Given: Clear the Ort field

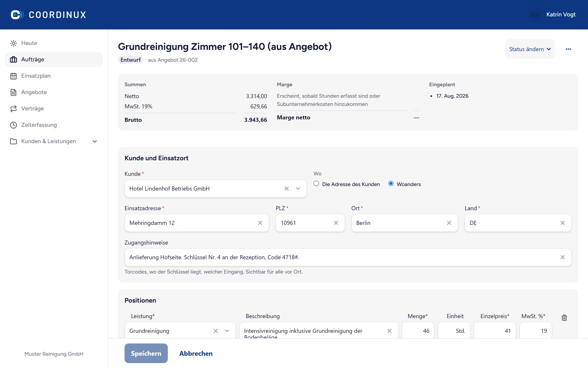Looking at the screenshot, I should [449, 223].
